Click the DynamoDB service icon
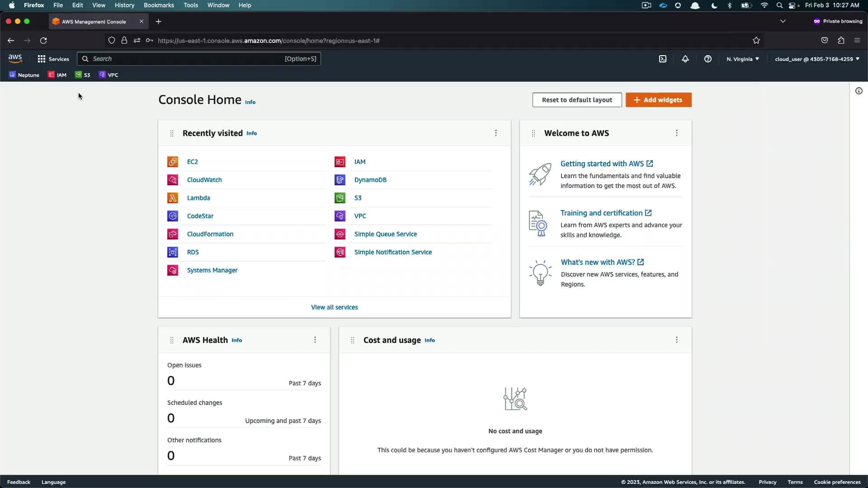Image resolution: width=868 pixels, height=488 pixels. click(340, 180)
